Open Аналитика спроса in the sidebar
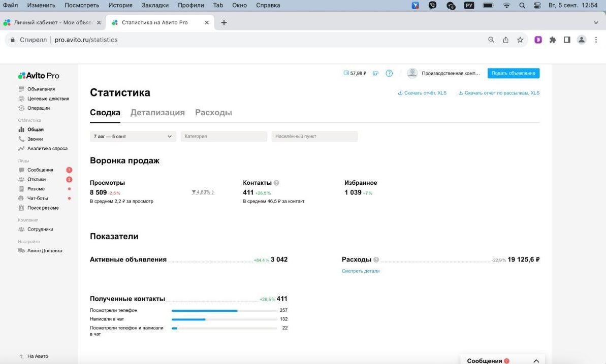This screenshot has width=606, height=364. [47, 149]
